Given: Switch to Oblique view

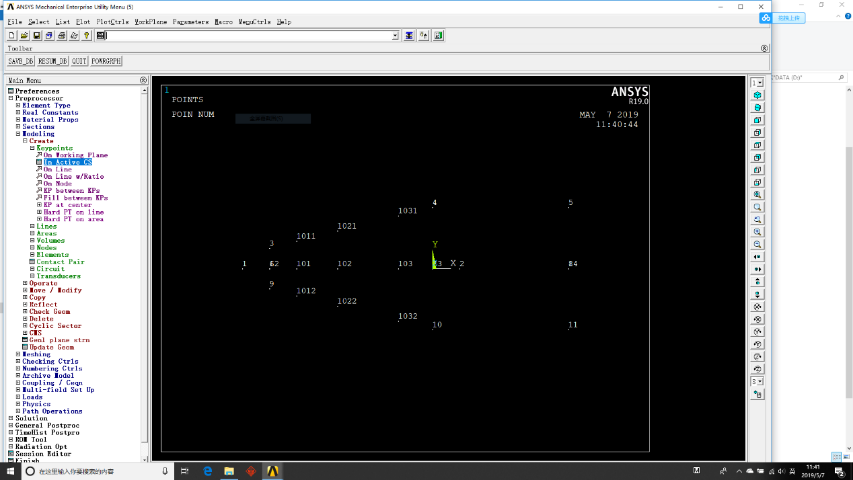Looking at the screenshot, I should tap(757, 108).
